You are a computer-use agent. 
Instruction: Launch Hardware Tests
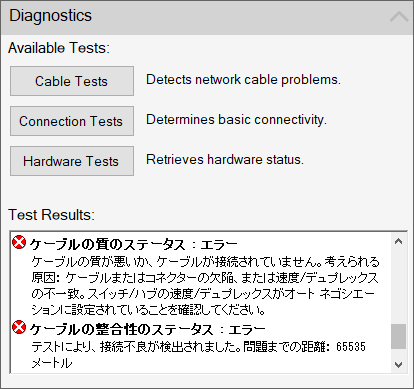(72, 161)
